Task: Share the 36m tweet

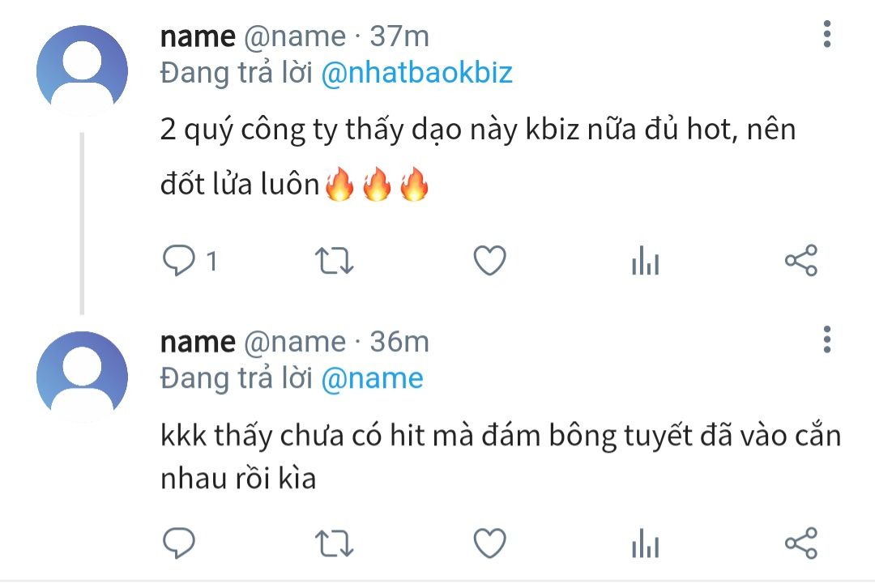Action: 801,543
